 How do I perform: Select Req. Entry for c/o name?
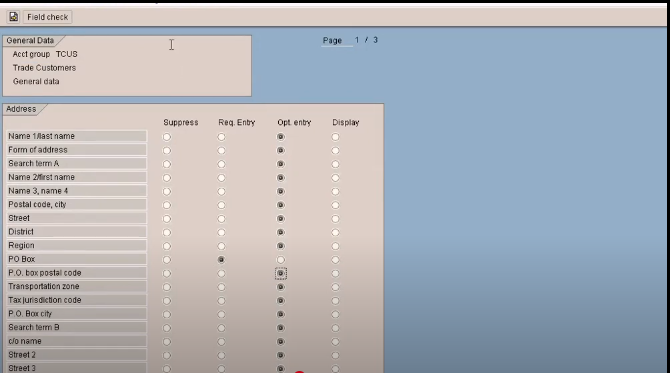point(221,342)
